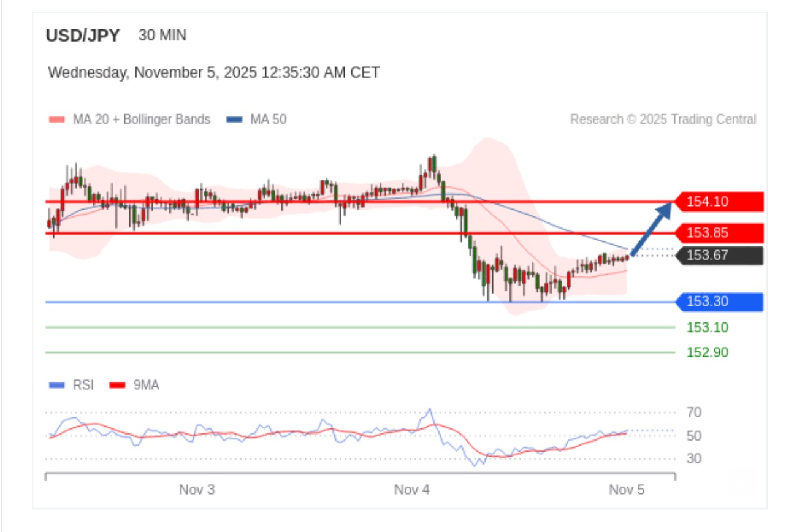Click the dark blue MA 50 legend swatch
Screen dimensions: 786x532
point(234,120)
